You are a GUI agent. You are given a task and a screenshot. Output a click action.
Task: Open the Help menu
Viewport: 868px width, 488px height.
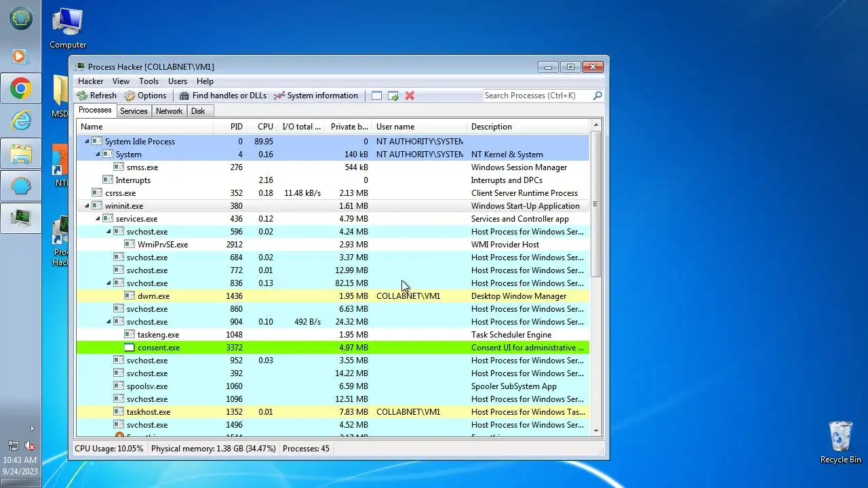pyautogui.click(x=205, y=81)
